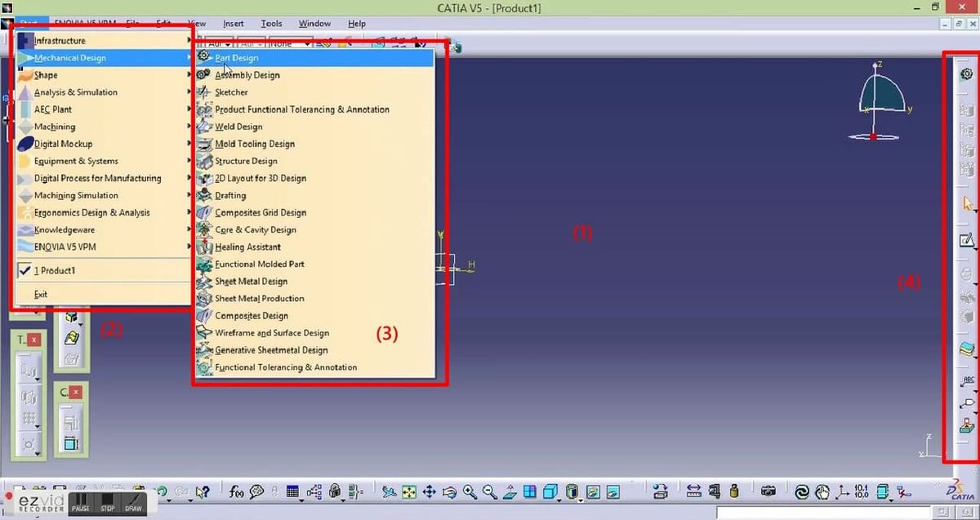Click the Formula f(x) icon
The height and width of the screenshot is (520, 980).
pos(238,491)
